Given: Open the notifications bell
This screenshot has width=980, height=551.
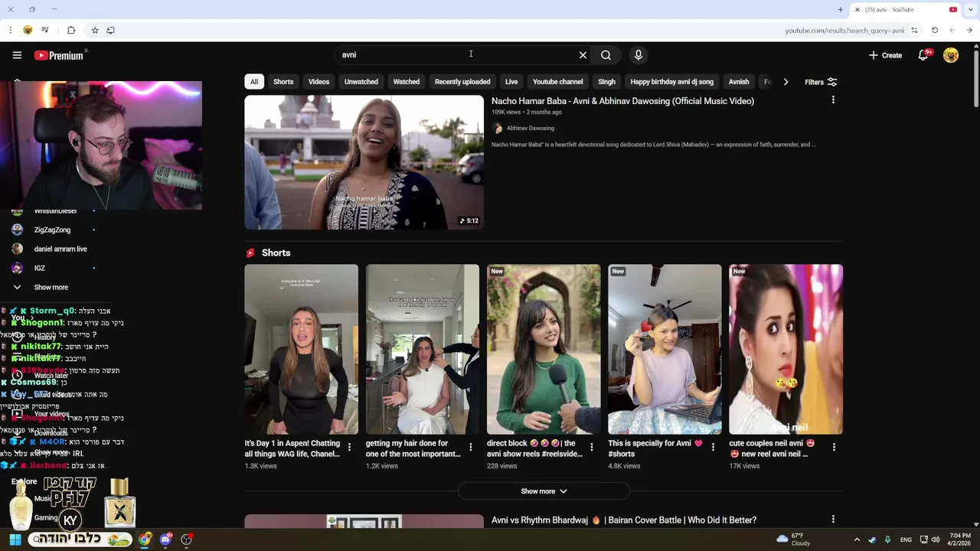Looking at the screenshot, I should pos(923,55).
